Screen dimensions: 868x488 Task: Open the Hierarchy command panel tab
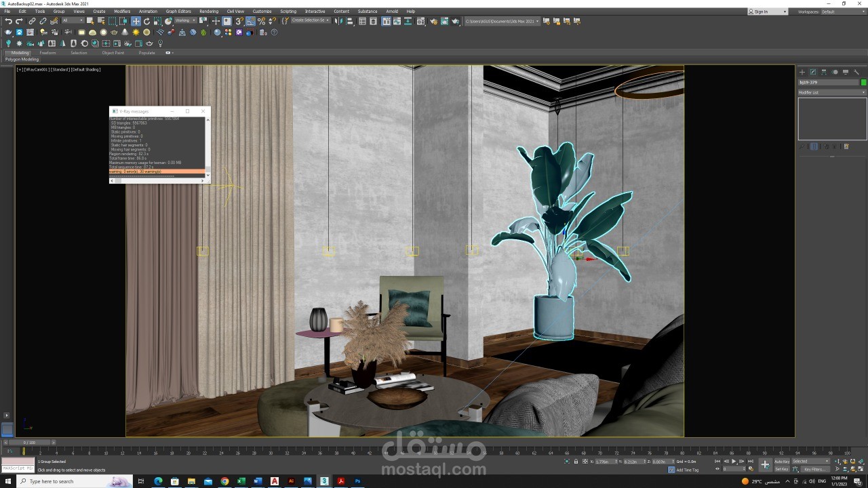824,72
